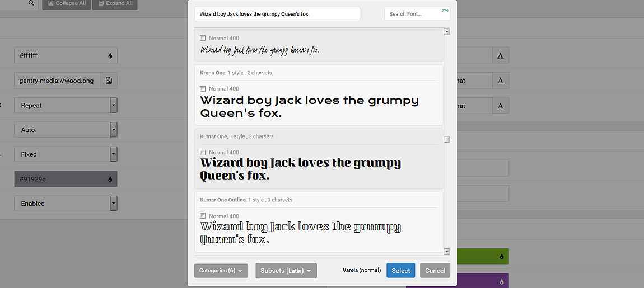644x288 pixels.
Task: Click the Cancel button
Action: coord(435,271)
